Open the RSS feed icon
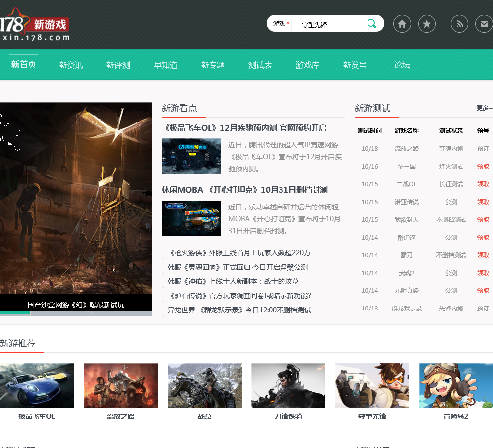The image size is (493, 448). 459,24
